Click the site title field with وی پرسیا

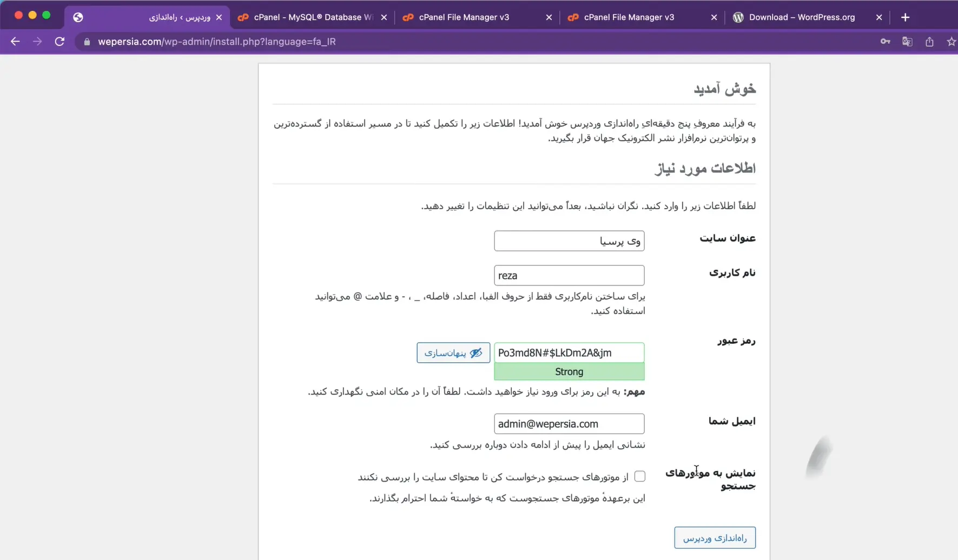[569, 241]
